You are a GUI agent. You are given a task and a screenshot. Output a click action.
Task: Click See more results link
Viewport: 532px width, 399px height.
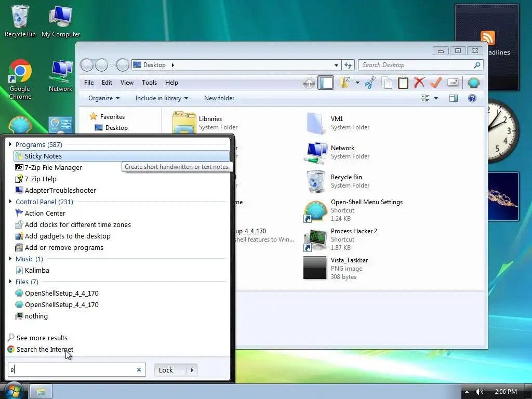click(x=37, y=338)
